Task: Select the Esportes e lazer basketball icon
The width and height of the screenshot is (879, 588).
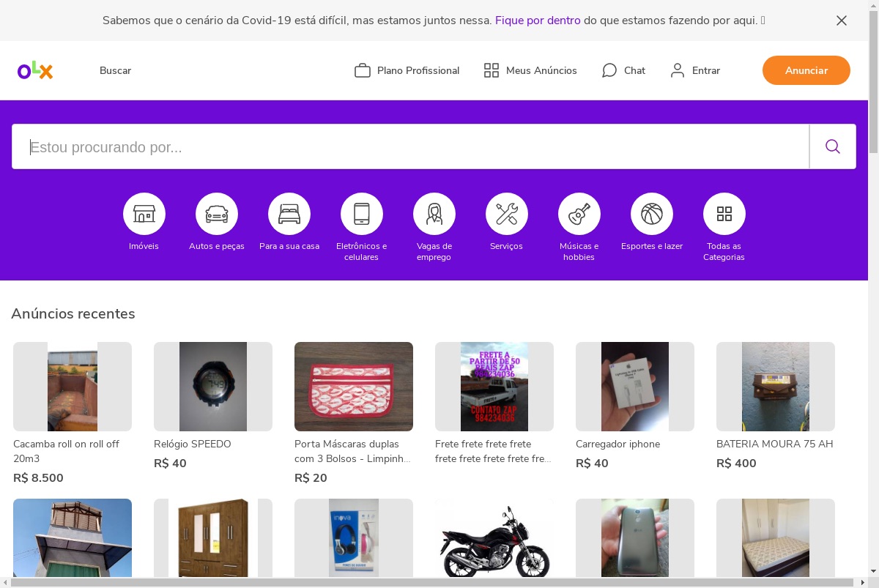Action: [652, 214]
